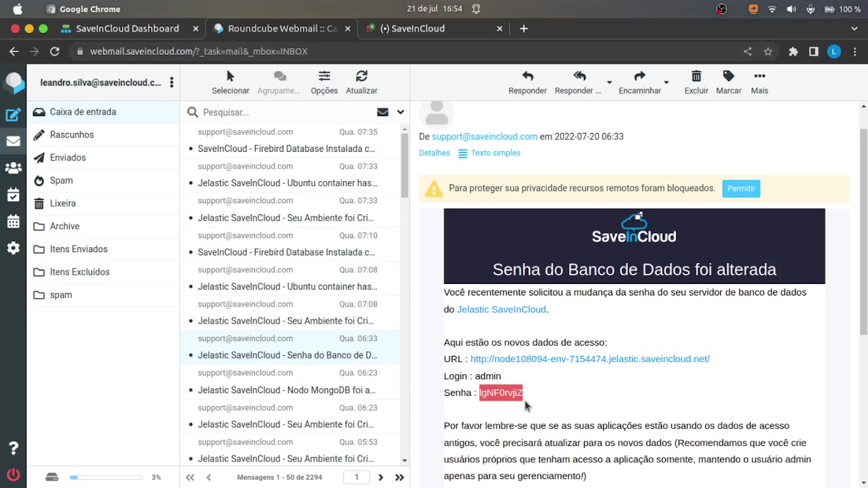This screenshot has height=488, width=868.
Task: Expand the search options chevron
Action: pos(401,113)
